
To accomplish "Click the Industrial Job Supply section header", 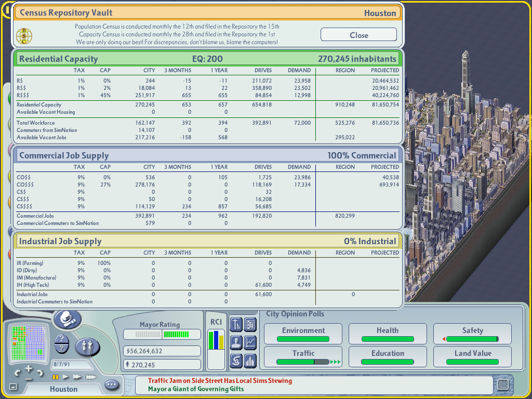I will tap(208, 241).
